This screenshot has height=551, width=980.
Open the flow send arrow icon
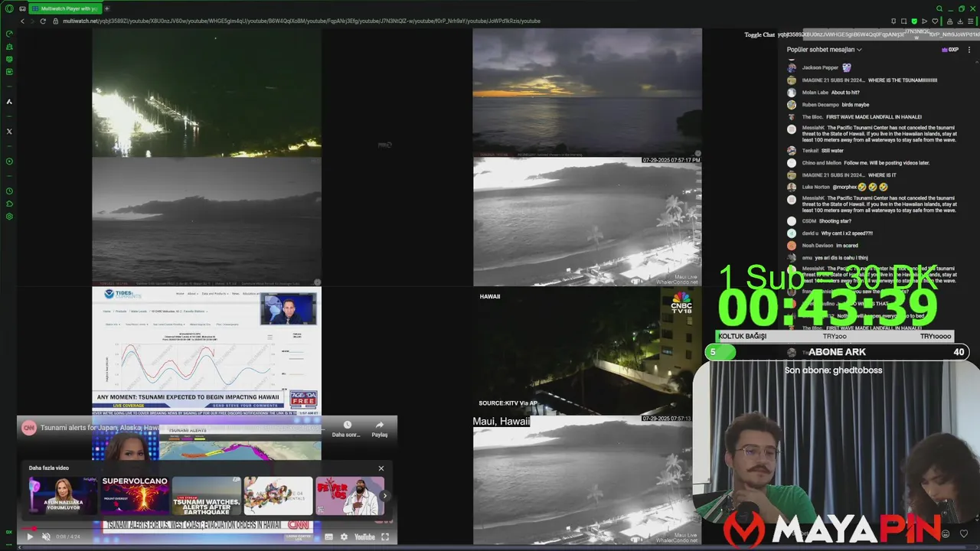coord(924,21)
